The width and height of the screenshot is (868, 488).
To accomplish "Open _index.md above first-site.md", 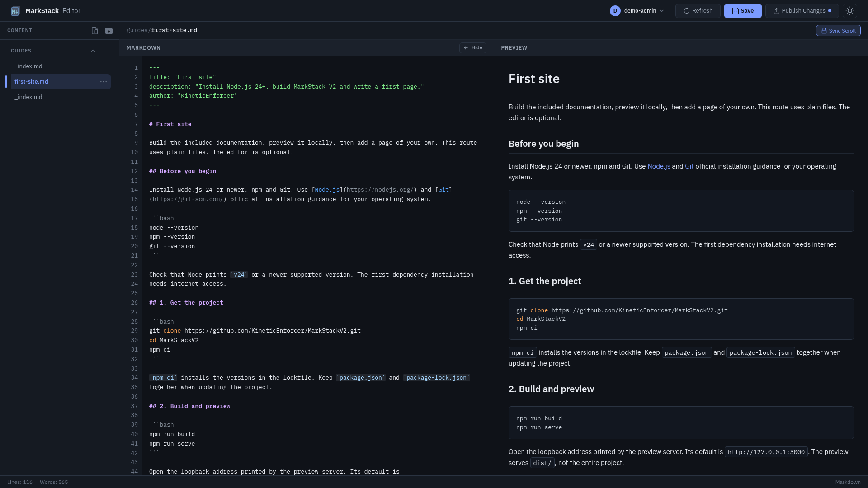I will point(61,66).
